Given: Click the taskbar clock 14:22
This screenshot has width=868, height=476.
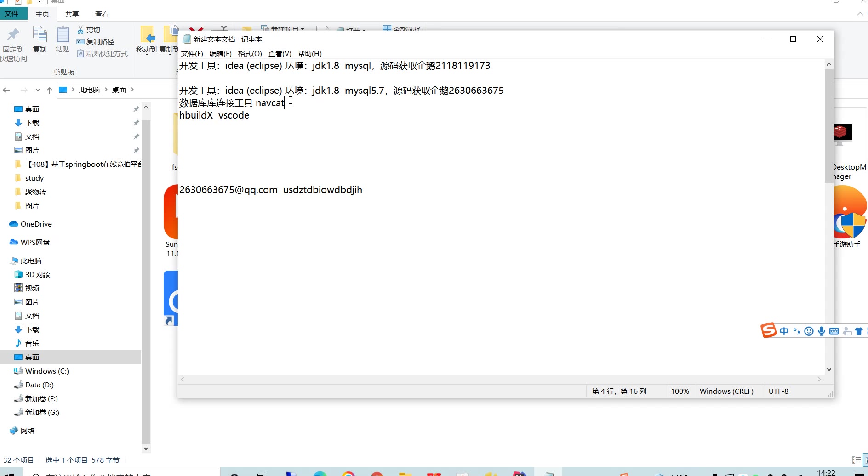Looking at the screenshot, I should [x=826, y=473].
